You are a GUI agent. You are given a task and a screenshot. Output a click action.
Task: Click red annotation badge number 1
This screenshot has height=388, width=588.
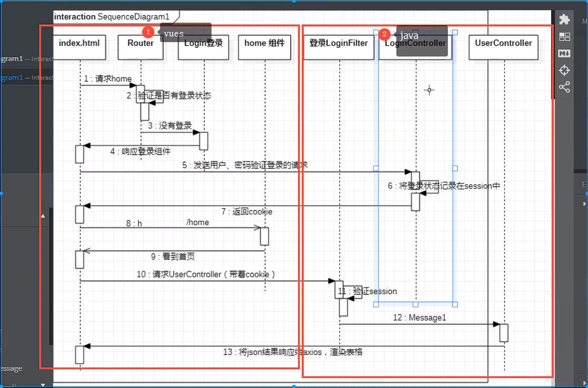tap(148, 32)
